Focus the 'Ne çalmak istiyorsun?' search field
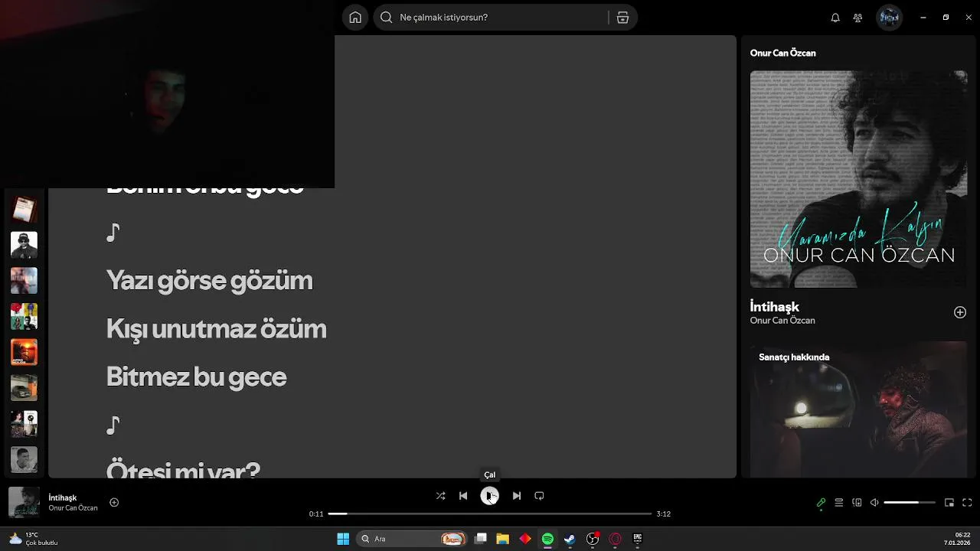 point(505,18)
